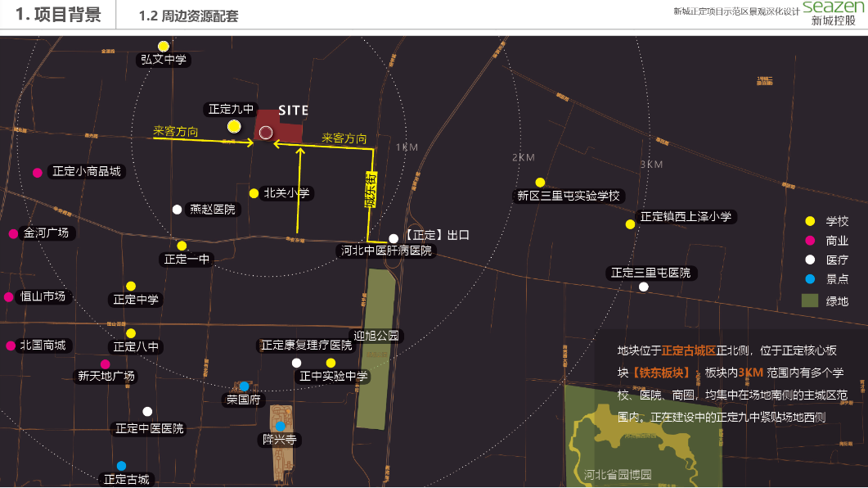Click the white dot below 正定康复理疗医院

[x=297, y=363]
